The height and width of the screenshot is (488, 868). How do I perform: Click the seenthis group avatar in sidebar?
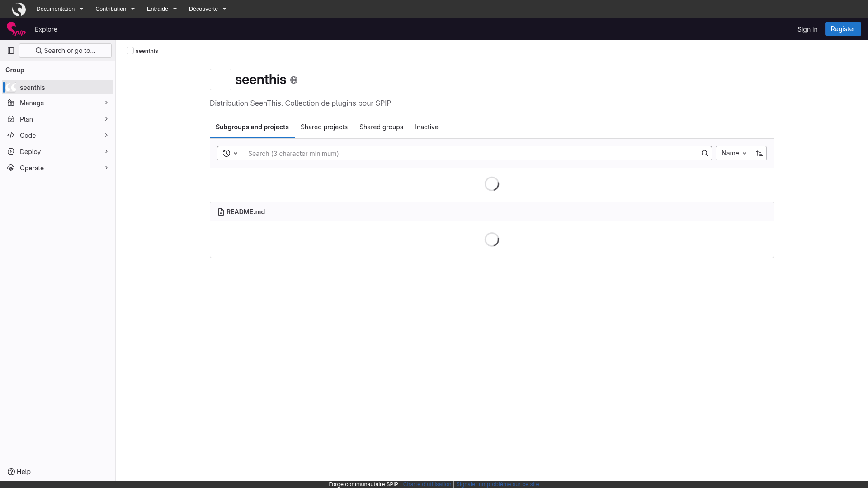click(11, 87)
